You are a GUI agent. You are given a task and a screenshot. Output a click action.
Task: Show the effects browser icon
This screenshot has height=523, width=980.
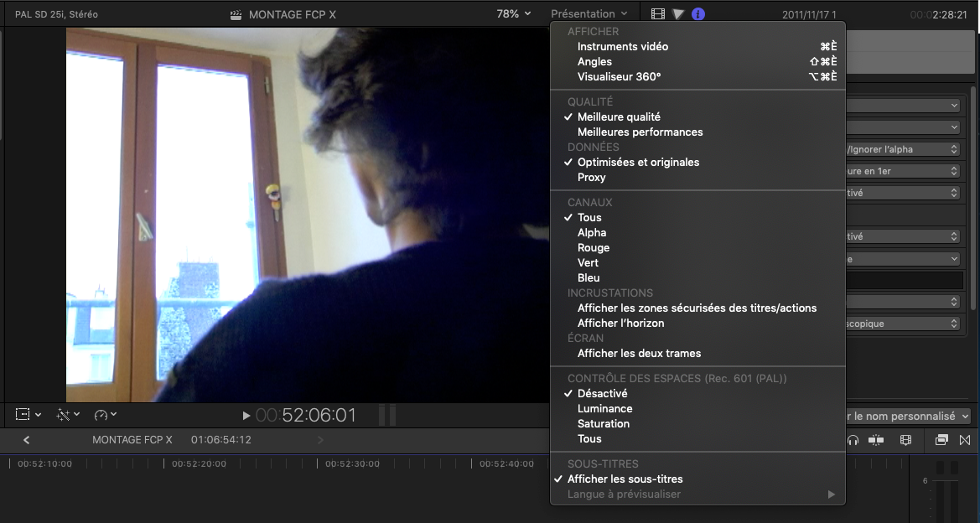941,440
